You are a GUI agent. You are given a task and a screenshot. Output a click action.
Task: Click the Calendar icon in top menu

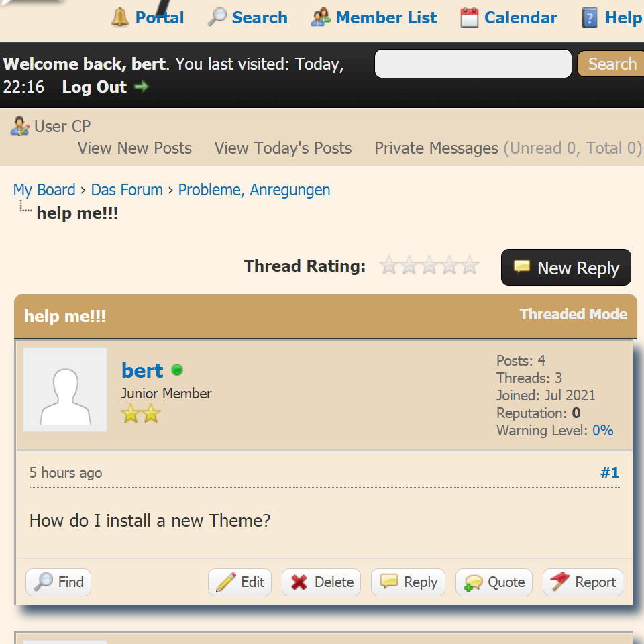click(470, 17)
